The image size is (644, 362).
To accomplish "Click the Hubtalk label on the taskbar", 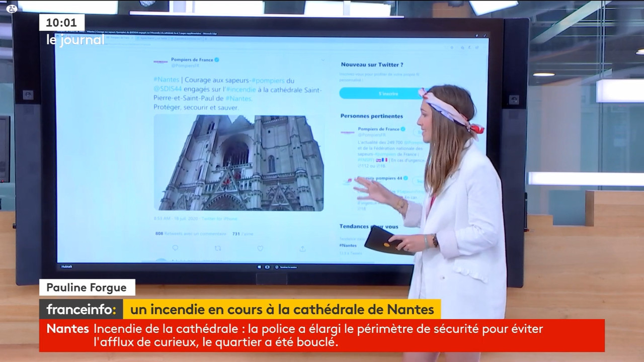I will pos(66,266).
